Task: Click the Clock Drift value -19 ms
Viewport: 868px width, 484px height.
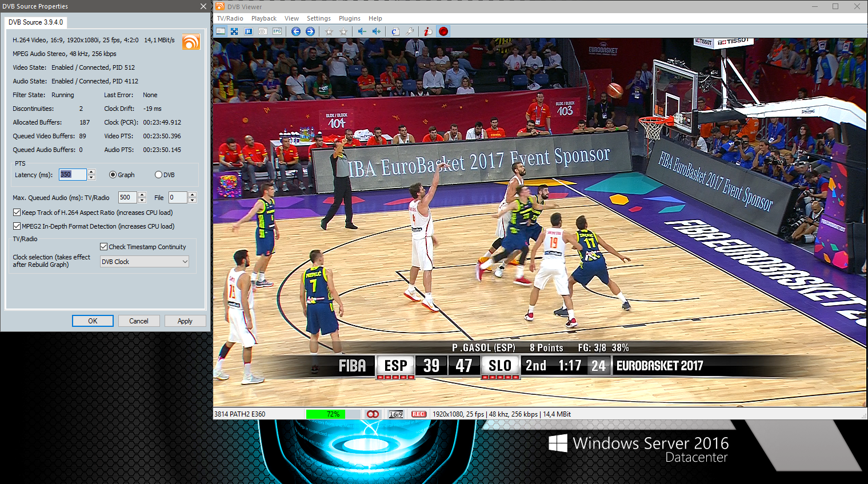Action: click(x=152, y=109)
